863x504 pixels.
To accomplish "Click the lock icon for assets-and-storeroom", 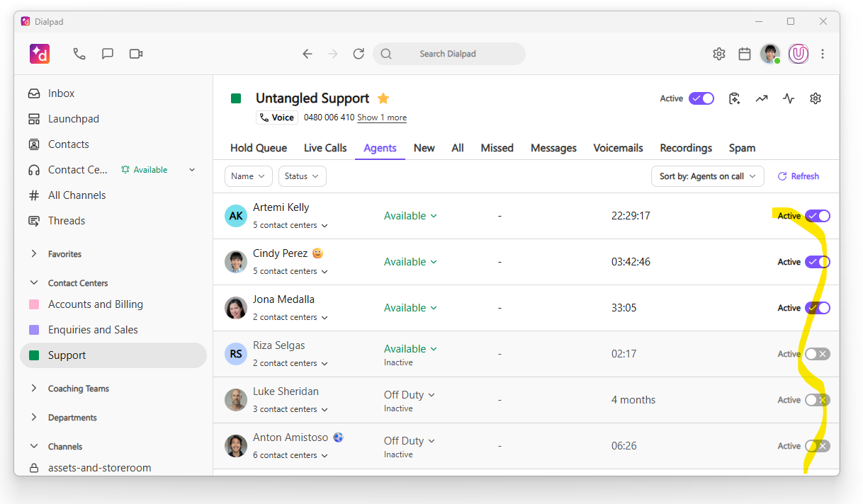I will pos(34,468).
